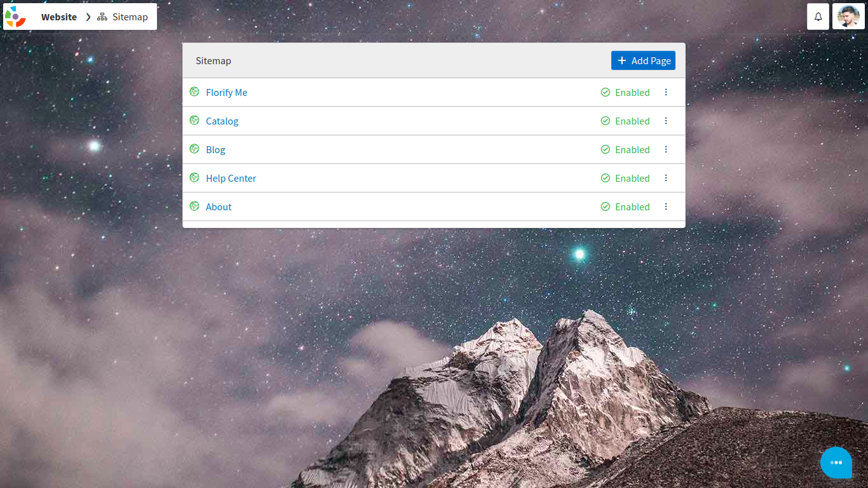Toggle Enabled status on Blog row
The height and width of the screenshot is (488, 868).
[625, 149]
